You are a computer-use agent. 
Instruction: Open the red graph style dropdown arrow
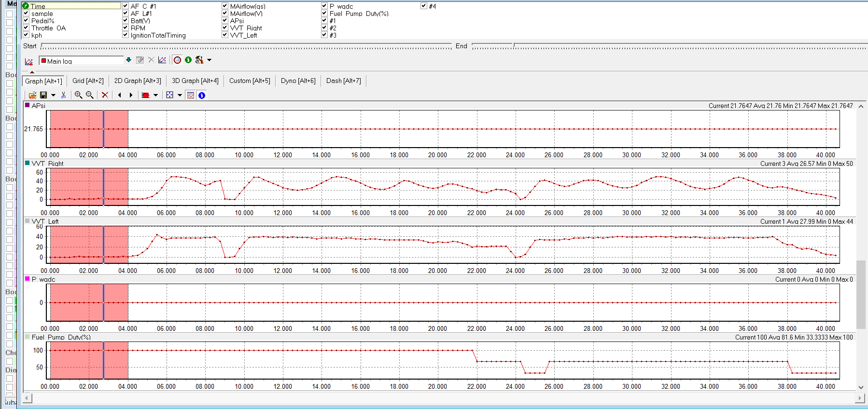[x=155, y=95]
